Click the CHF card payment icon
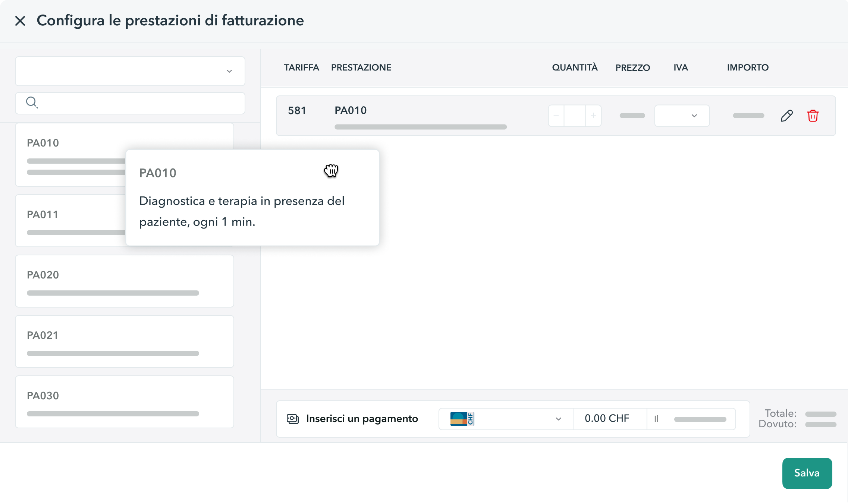 coord(462,419)
